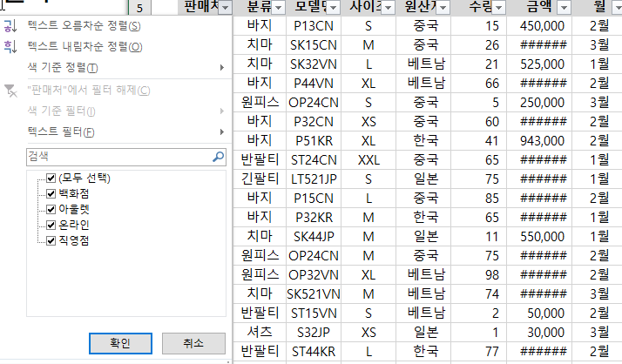The image size is (622, 364).
Task: Select cell with model P32CN
Action: [x=314, y=122]
